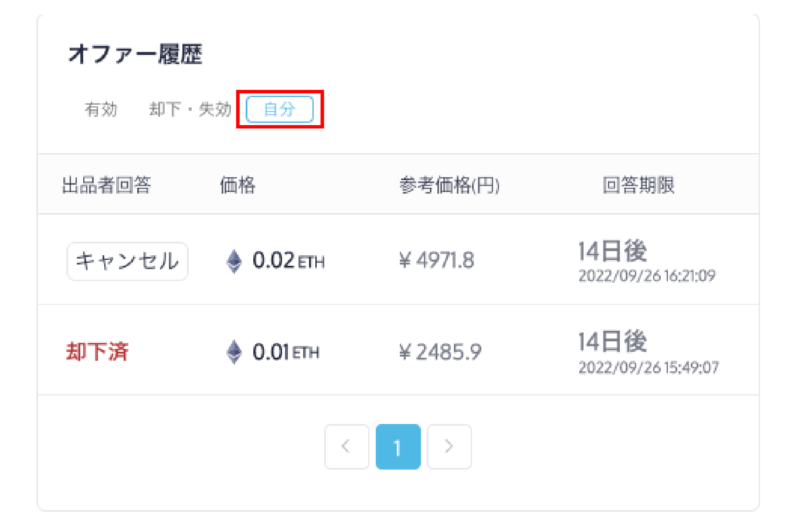Select the 有効 tab

(x=101, y=109)
